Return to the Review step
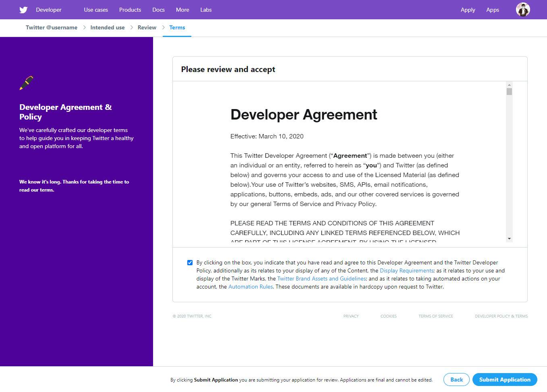Image resolution: width=547 pixels, height=392 pixels. (x=147, y=27)
